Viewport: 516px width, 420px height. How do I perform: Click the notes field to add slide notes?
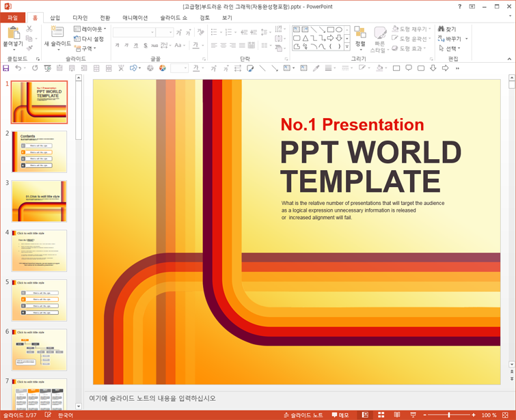[x=296, y=398]
